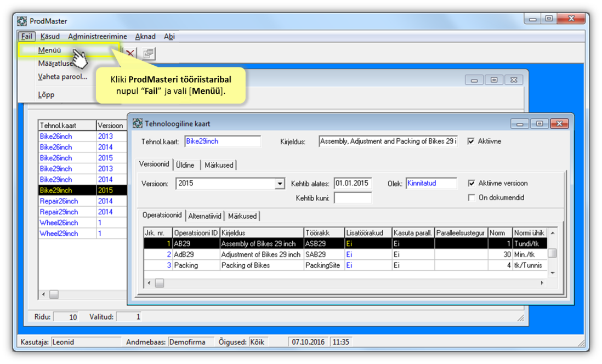Click the red X delete toolbar icon
This screenshot has height=364, width=602.
click(x=130, y=53)
